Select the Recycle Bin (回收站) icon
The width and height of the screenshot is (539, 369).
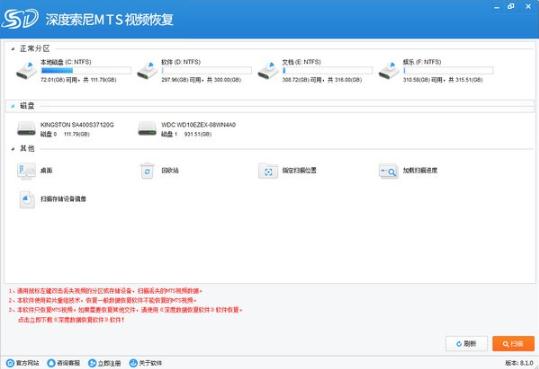pos(147,171)
